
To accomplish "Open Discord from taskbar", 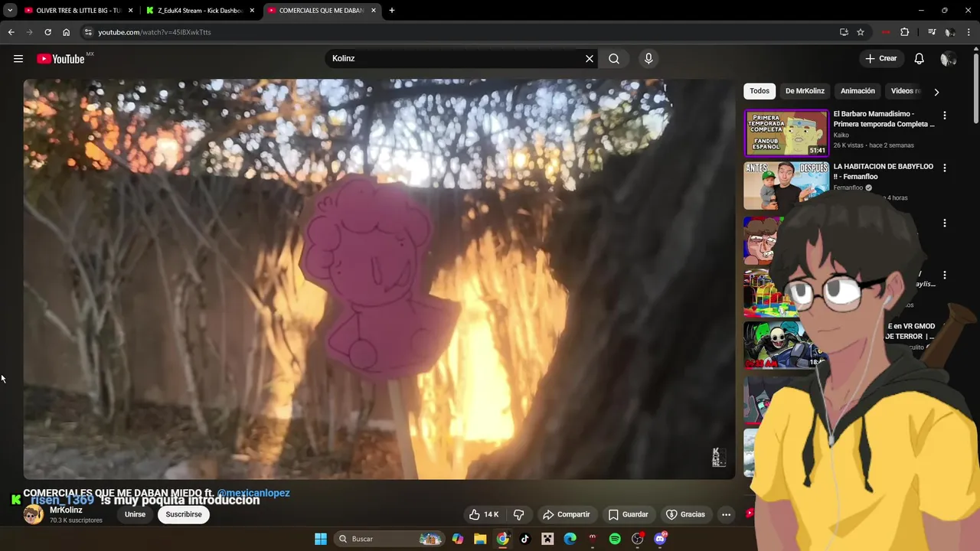I will [660, 539].
